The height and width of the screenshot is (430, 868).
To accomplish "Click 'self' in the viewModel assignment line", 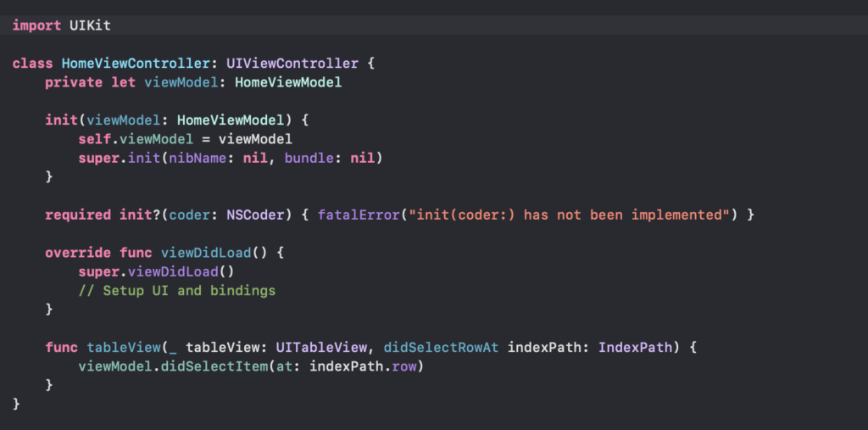I will [94, 139].
